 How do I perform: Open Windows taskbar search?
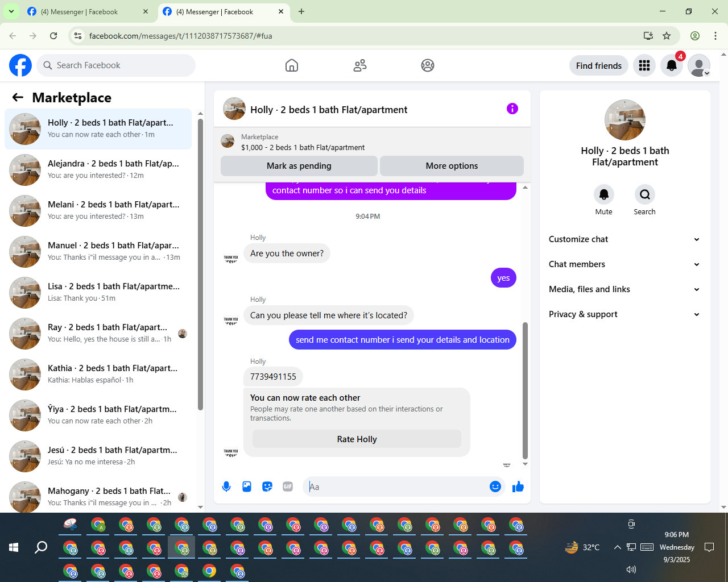(41, 547)
